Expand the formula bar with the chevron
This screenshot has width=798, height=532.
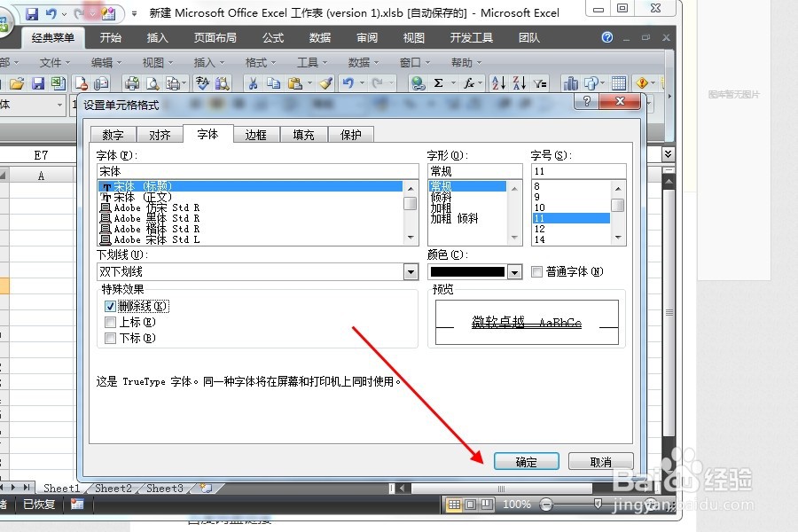point(669,153)
